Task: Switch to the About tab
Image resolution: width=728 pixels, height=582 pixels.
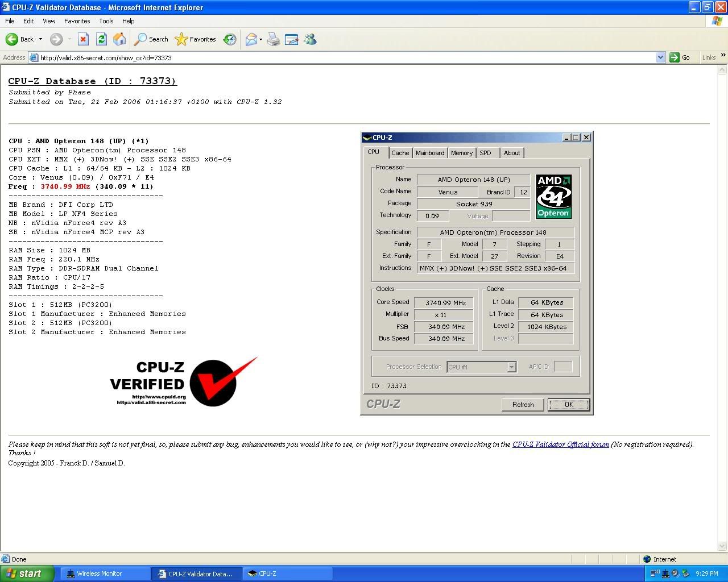Action: click(512, 153)
